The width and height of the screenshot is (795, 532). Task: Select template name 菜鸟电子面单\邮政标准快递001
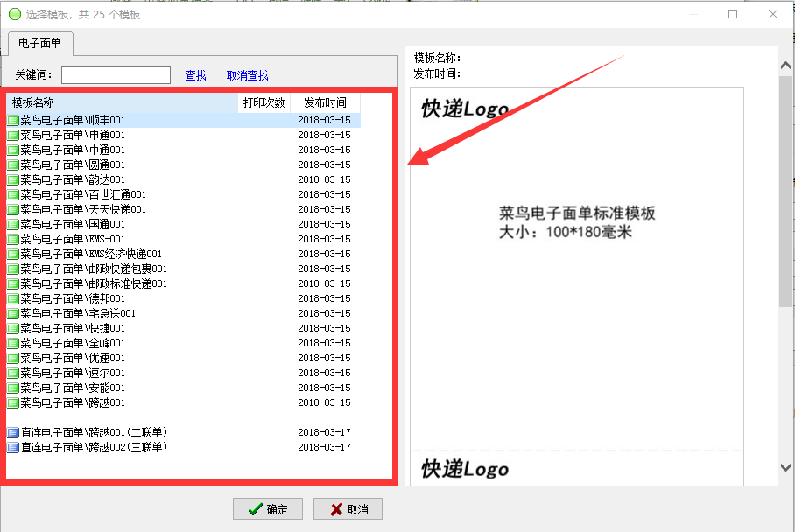tap(94, 283)
